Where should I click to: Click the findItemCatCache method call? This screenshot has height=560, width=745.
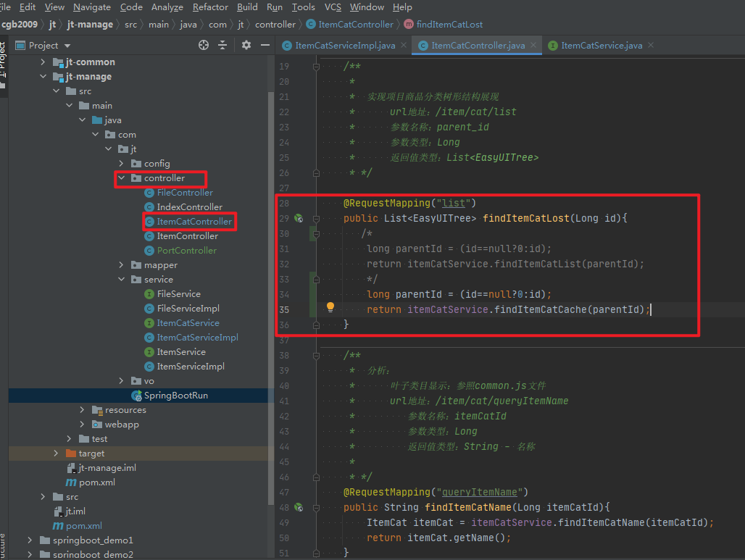(x=540, y=309)
